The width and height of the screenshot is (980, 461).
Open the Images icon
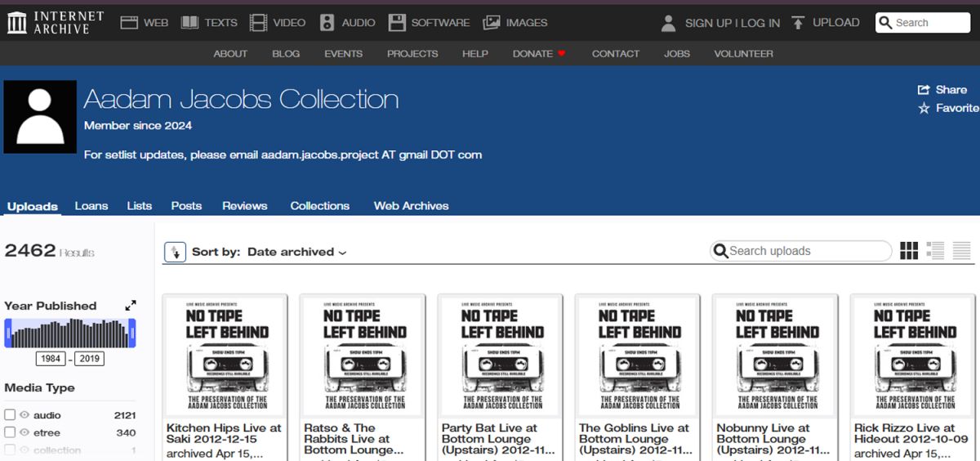492,23
